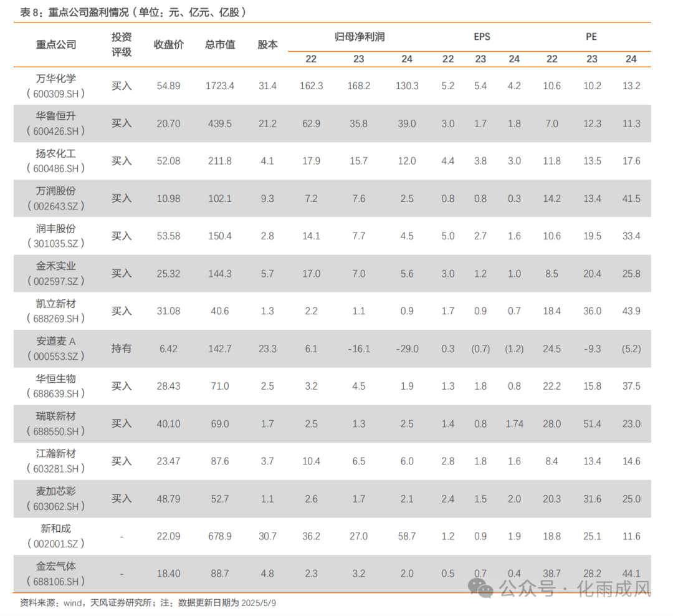Click PE value 43.9 for 凯立新材
The height and width of the screenshot is (616, 673).
coord(631,311)
